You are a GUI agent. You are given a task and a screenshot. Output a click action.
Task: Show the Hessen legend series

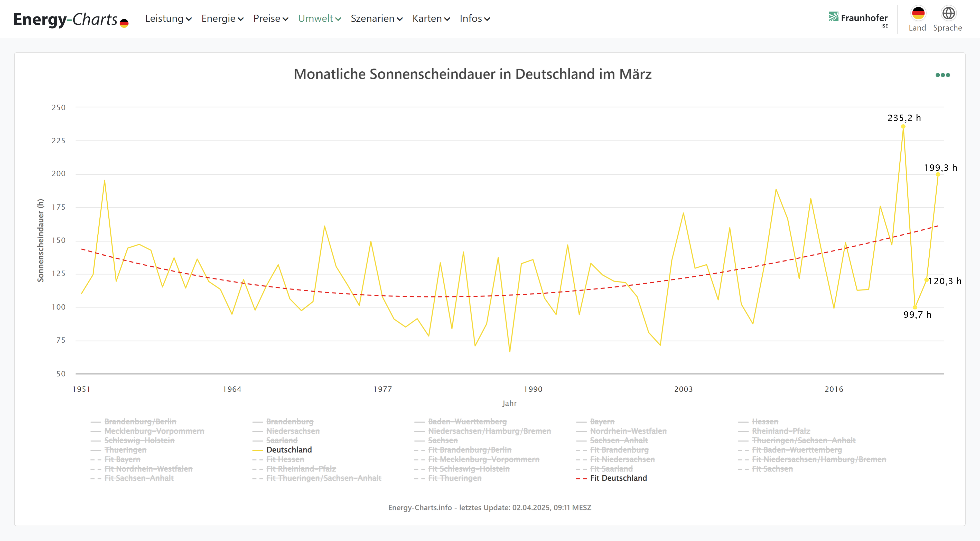click(758, 422)
